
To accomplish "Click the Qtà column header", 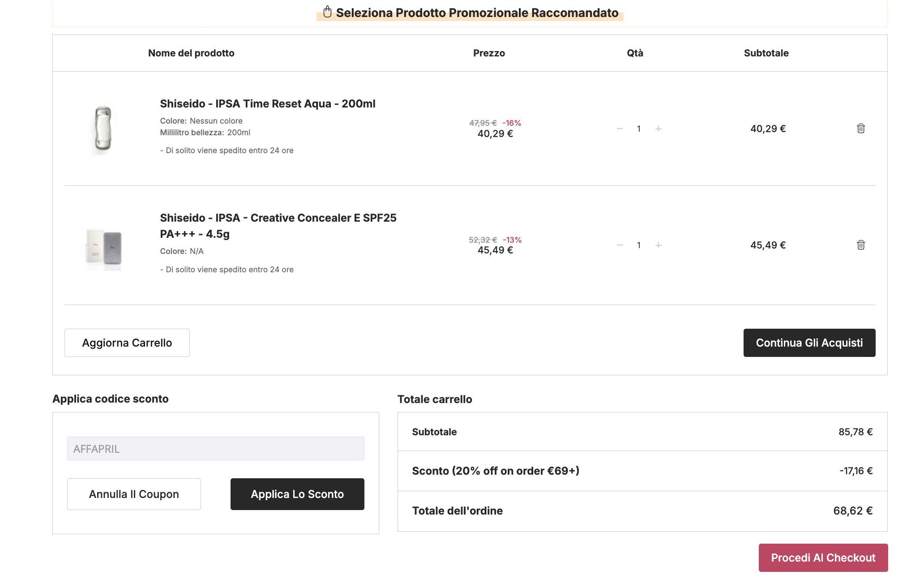I will [635, 53].
